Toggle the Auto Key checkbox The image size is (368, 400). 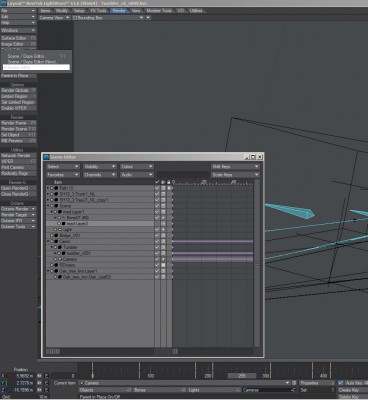point(341,383)
